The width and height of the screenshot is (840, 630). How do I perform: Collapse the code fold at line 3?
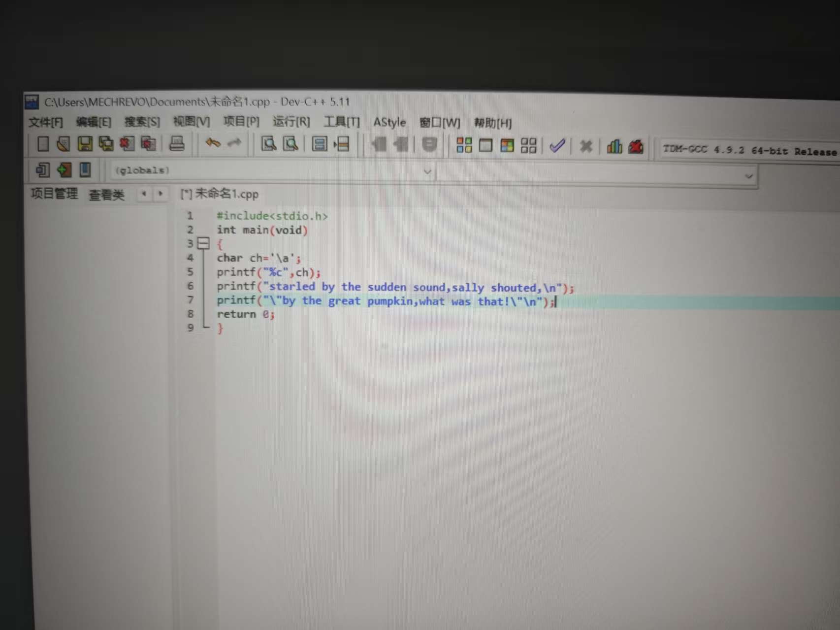(x=203, y=243)
